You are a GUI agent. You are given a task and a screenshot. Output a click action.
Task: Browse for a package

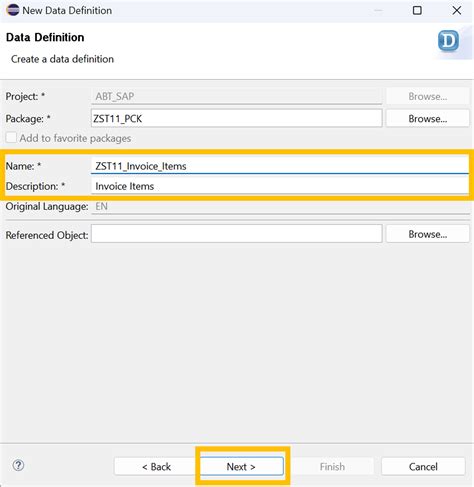[428, 119]
